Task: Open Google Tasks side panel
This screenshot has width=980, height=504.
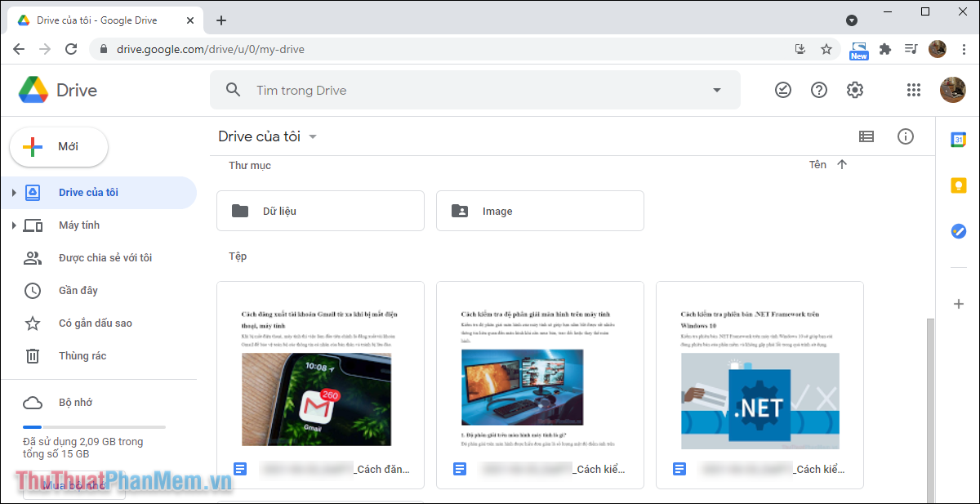Action: tap(959, 231)
